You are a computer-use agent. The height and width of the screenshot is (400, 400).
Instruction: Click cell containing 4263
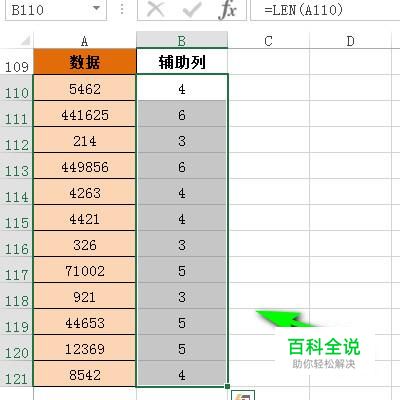click(85, 192)
